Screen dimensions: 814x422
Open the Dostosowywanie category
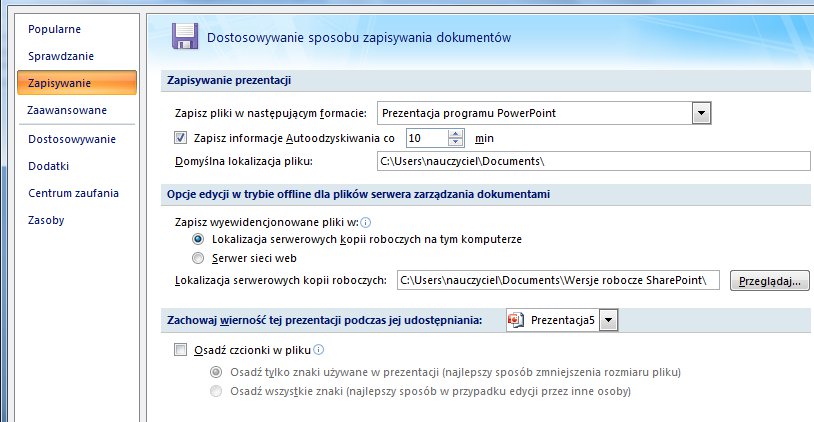point(72,139)
